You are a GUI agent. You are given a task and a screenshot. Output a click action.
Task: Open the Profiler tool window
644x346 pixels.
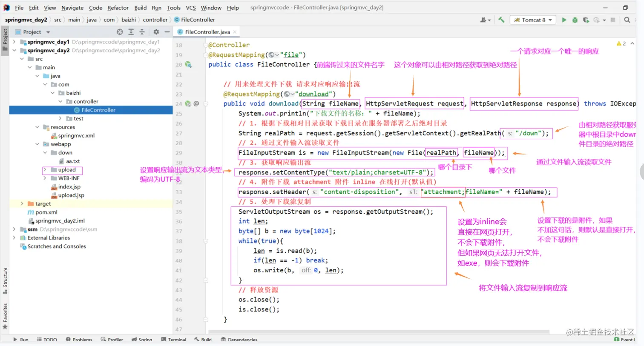pyautogui.click(x=112, y=340)
